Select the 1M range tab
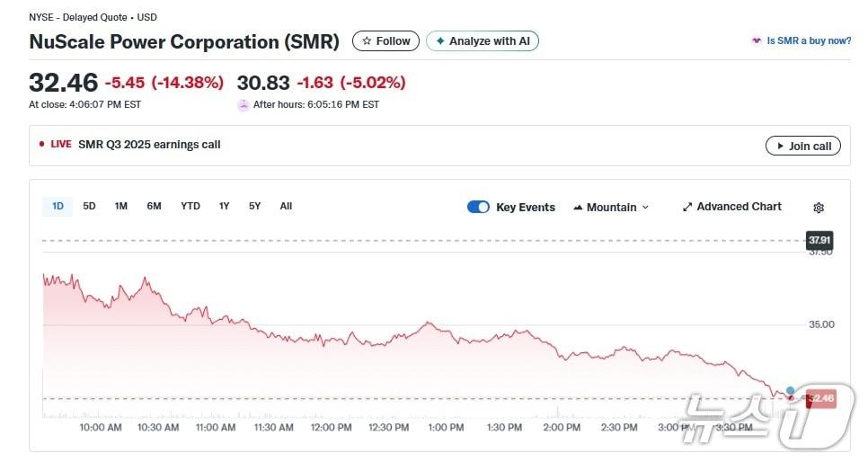 (121, 206)
